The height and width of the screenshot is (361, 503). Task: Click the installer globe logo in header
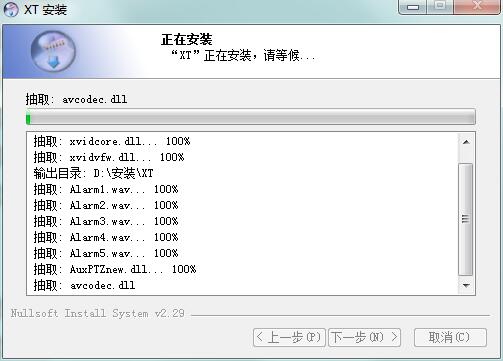point(53,51)
